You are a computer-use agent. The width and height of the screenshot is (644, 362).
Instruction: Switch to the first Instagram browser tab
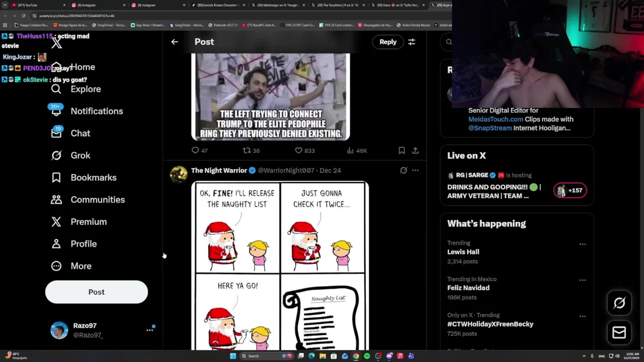click(x=98, y=5)
